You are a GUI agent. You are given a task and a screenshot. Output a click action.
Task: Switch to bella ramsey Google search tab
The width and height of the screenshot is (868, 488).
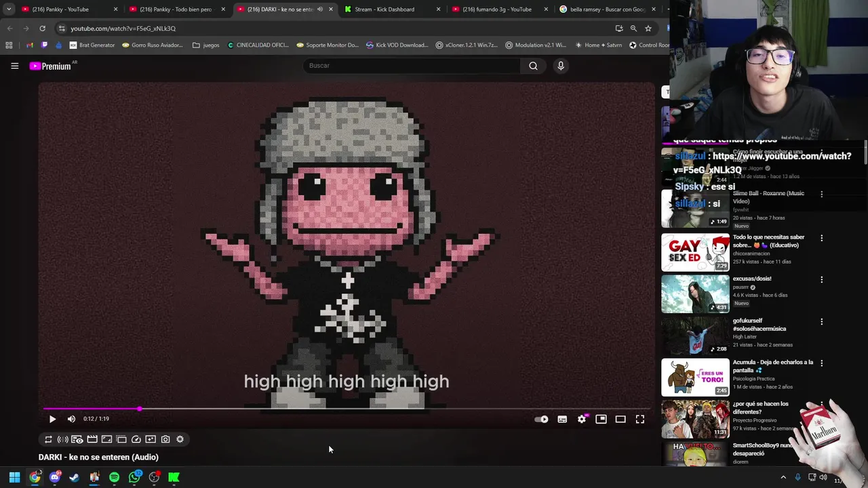pyautogui.click(x=607, y=9)
